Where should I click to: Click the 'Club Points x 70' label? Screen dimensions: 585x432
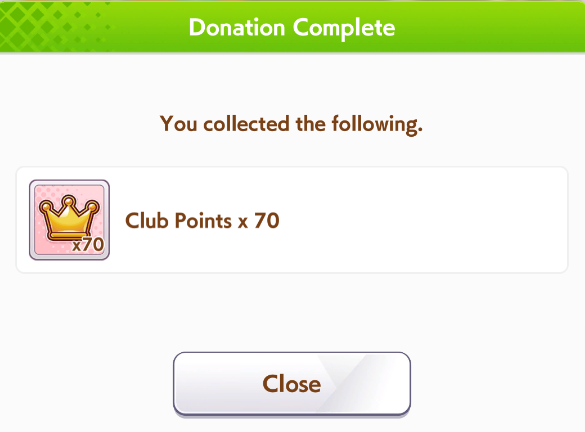click(x=202, y=220)
